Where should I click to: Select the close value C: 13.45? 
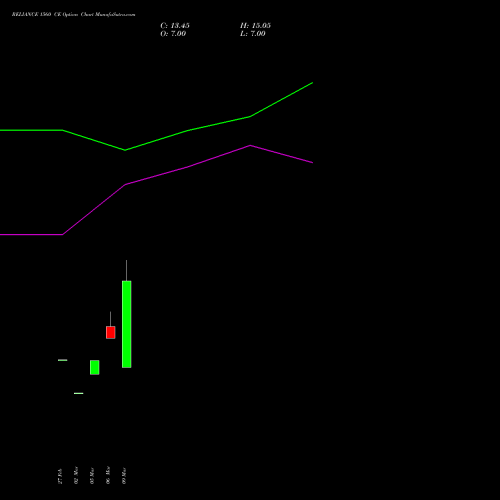pos(175,26)
